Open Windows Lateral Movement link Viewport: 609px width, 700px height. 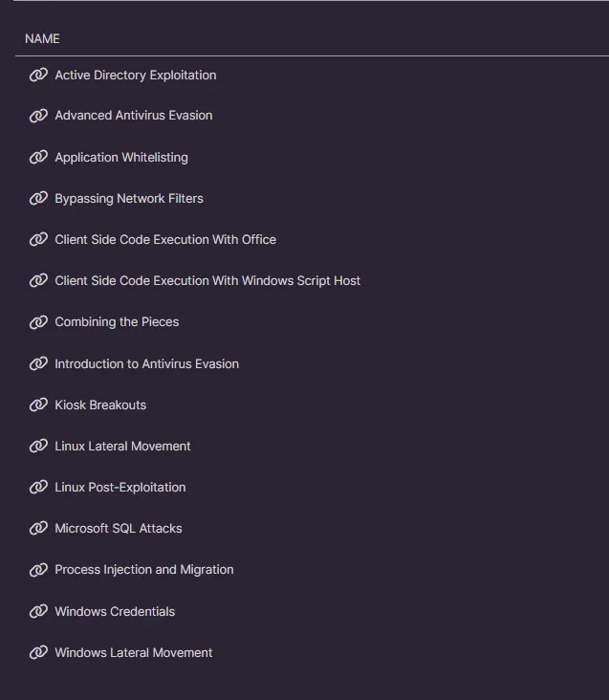pyautogui.click(x=133, y=652)
